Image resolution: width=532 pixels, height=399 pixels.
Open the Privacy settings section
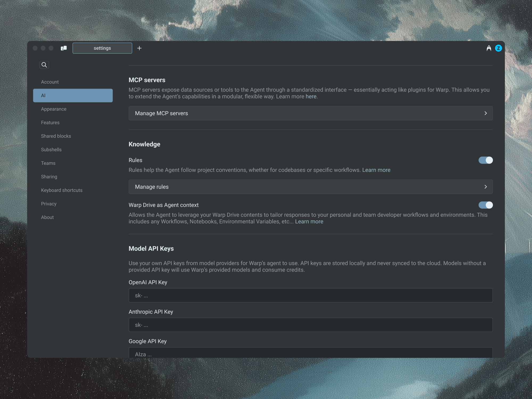(49, 204)
